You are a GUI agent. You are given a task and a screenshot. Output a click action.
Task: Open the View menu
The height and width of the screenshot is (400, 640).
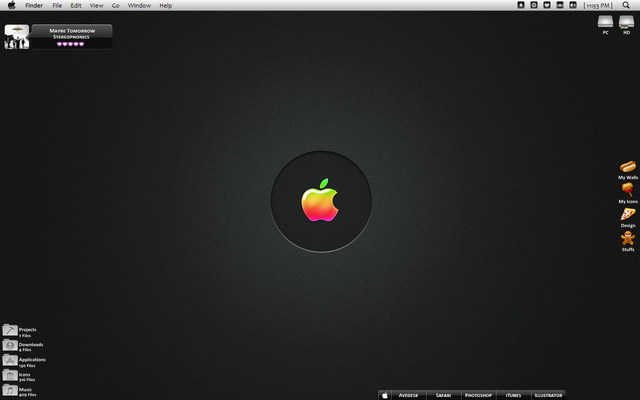96,5
